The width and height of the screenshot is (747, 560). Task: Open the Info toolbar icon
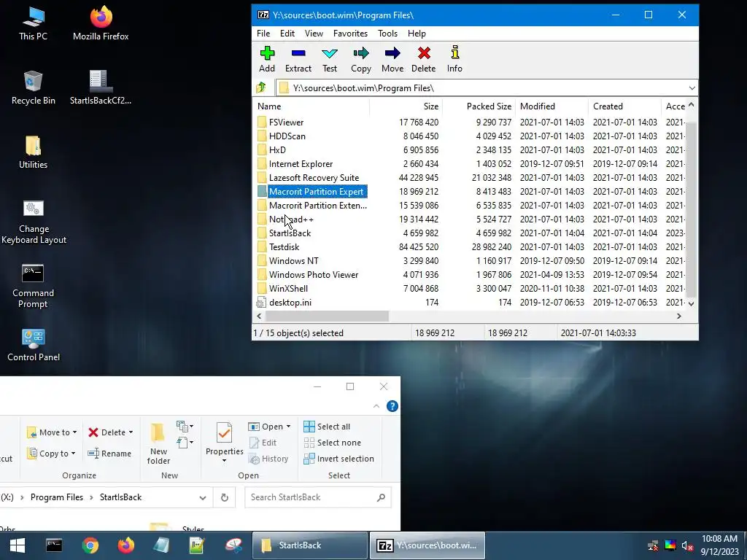point(454,59)
